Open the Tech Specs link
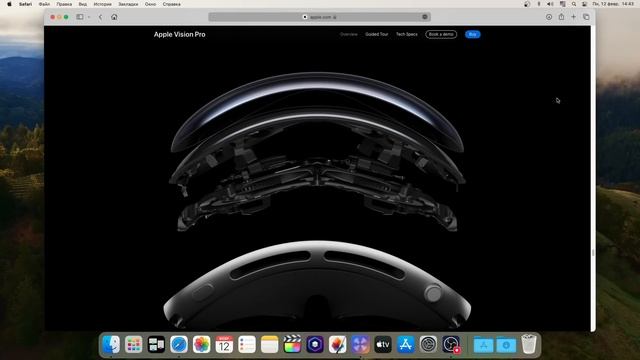 (x=407, y=34)
